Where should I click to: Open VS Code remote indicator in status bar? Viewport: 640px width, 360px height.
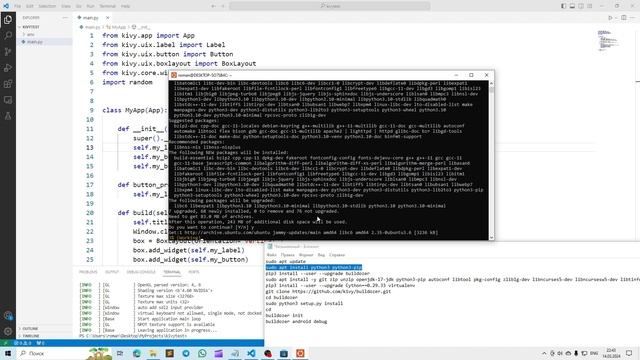[6, 343]
